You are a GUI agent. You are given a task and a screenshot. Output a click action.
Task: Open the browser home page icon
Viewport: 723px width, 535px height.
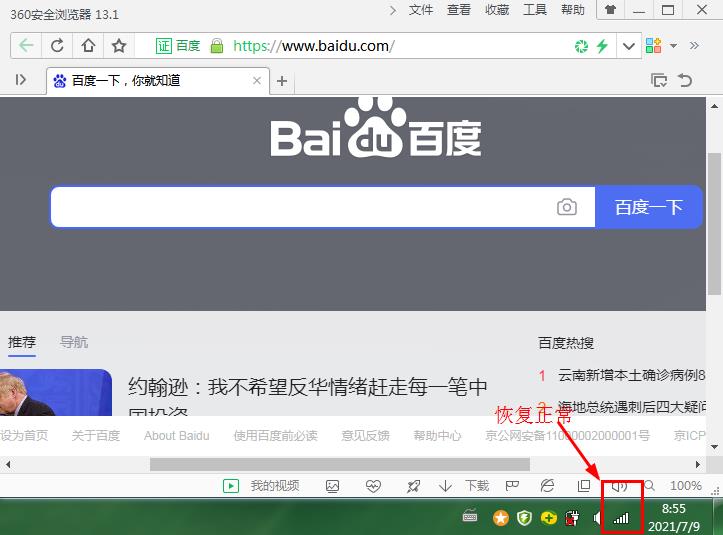click(x=88, y=46)
